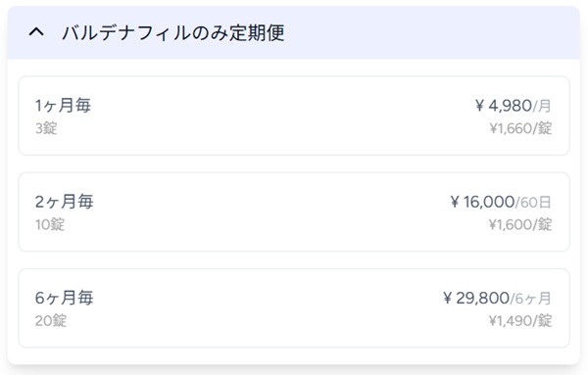Click the middle of the 1ヶ月毎 card

pos(294,116)
